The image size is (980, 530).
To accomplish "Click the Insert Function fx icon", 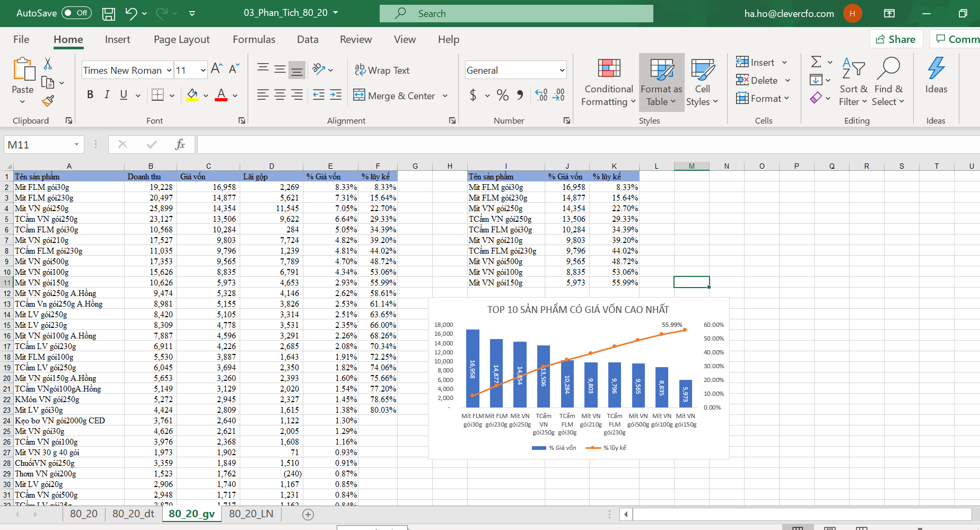I will tap(180, 144).
